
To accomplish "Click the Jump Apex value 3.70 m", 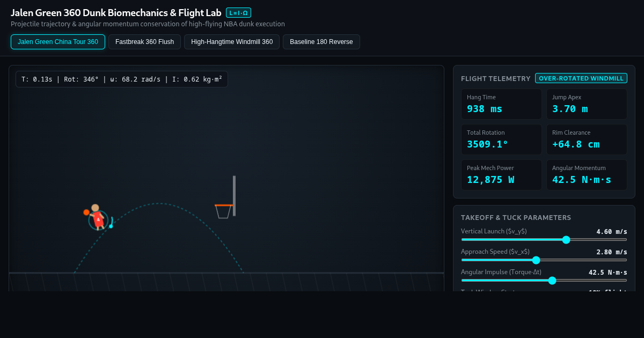I will click(570, 109).
